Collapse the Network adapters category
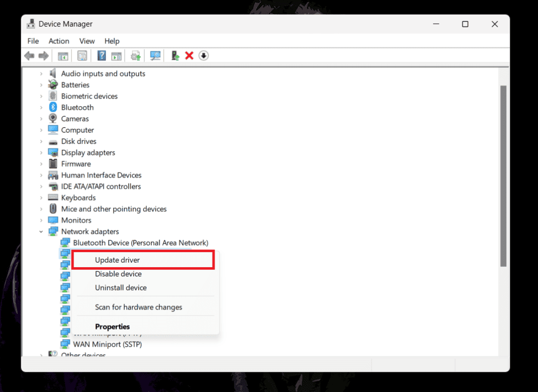This screenshot has height=392, width=538. click(41, 231)
